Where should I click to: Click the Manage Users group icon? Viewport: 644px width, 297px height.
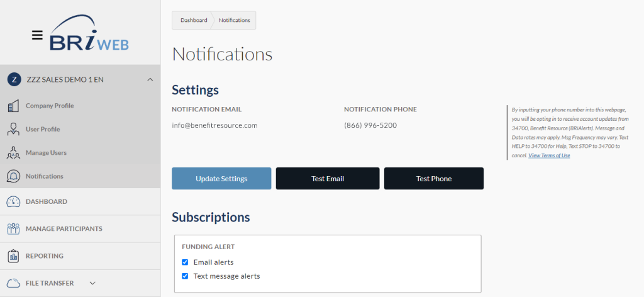[x=13, y=153]
